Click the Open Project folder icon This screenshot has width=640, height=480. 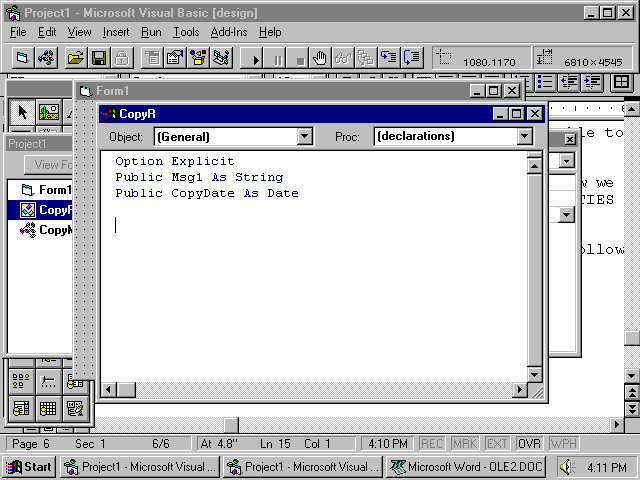pos(75,59)
